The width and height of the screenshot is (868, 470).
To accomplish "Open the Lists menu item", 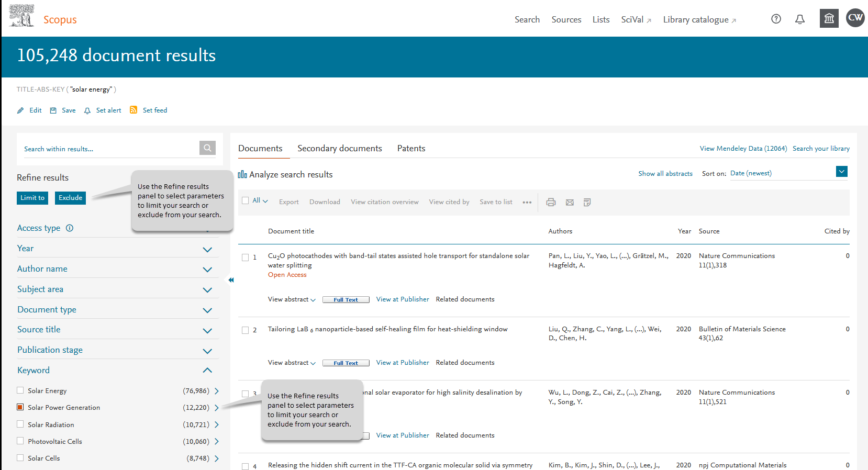I will 601,19.
